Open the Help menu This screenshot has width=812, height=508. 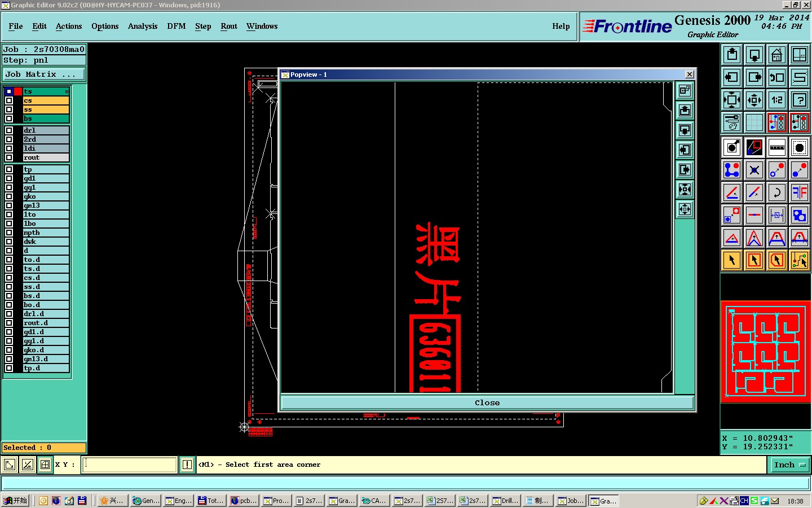(x=561, y=26)
